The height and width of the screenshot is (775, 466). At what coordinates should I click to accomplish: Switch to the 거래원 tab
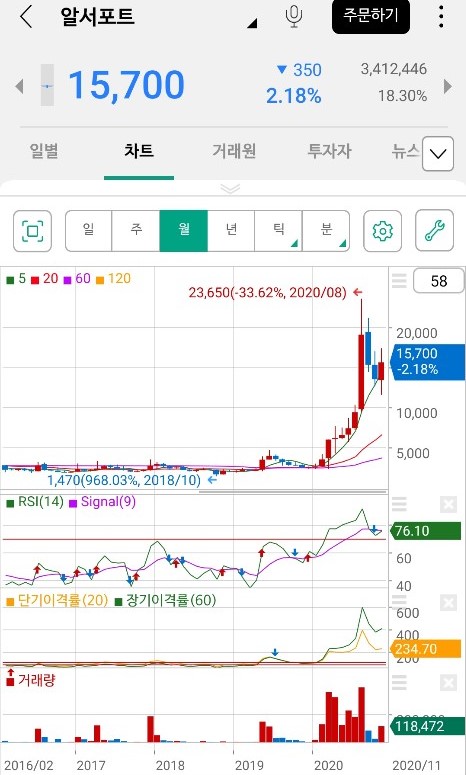(234, 151)
